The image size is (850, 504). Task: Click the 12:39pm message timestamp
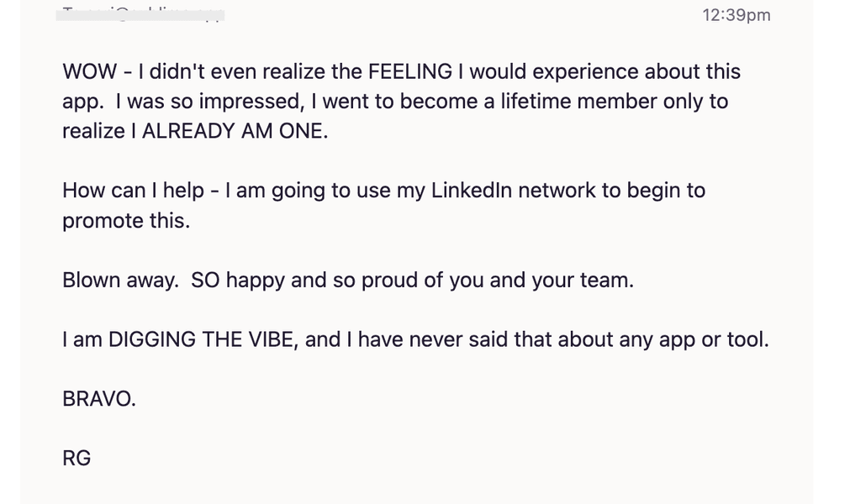(736, 15)
